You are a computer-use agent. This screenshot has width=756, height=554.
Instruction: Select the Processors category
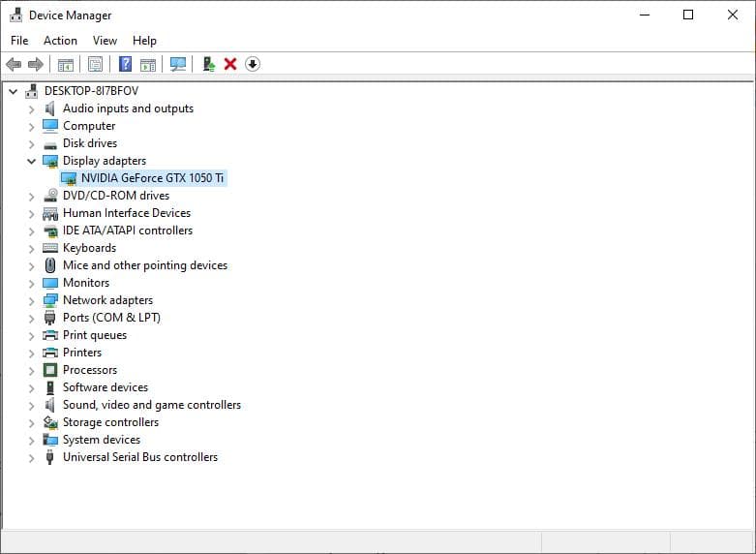tap(90, 370)
